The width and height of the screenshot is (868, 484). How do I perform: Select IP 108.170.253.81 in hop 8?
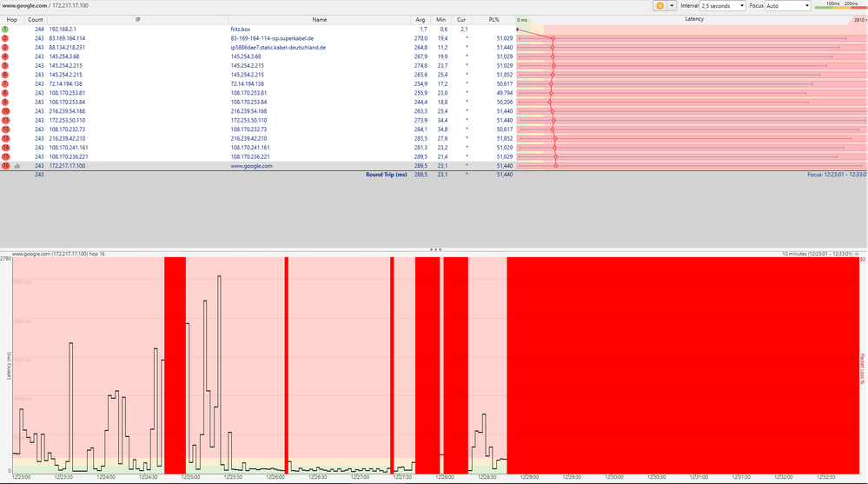(x=67, y=92)
